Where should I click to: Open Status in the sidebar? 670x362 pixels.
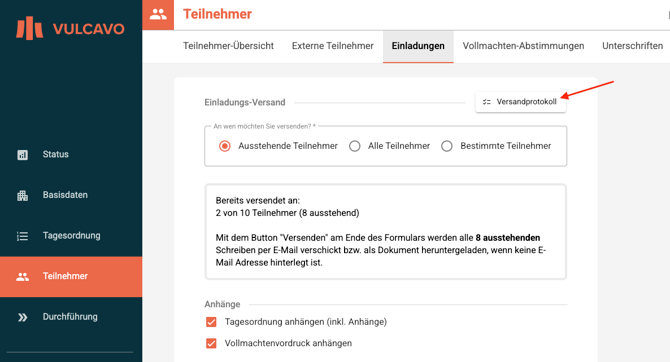(71, 154)
